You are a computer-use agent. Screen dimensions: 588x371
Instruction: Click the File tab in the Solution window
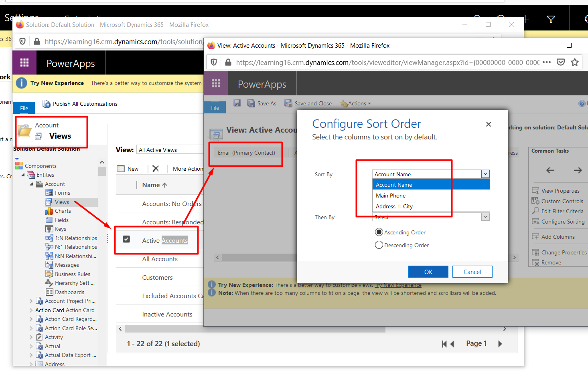pos(24,108)
